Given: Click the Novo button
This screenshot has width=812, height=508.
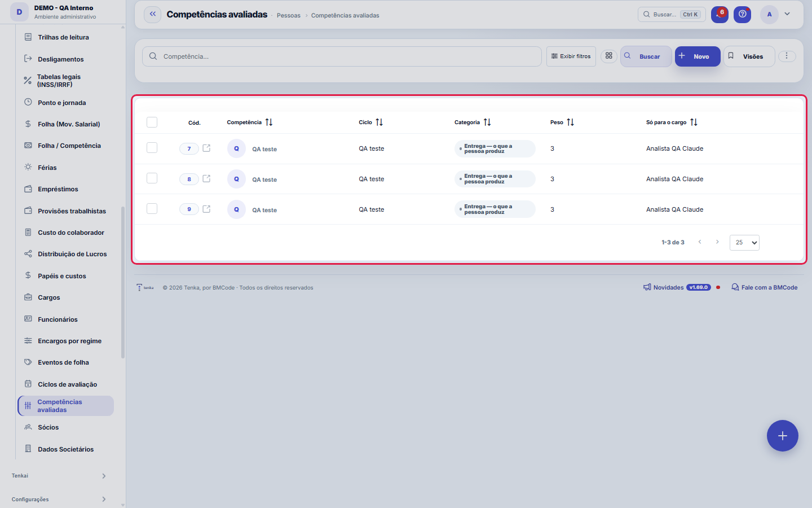Looking at the screenshot, I should [698, 56].
